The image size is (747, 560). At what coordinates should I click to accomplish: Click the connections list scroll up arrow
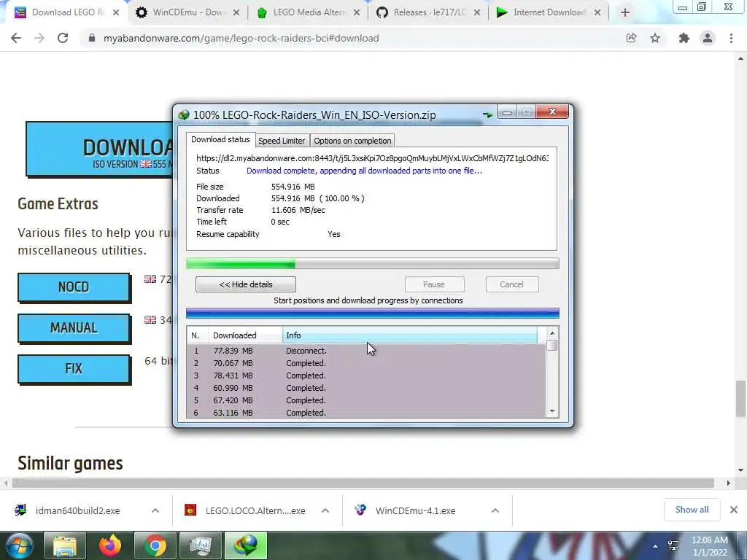[552, 332]
